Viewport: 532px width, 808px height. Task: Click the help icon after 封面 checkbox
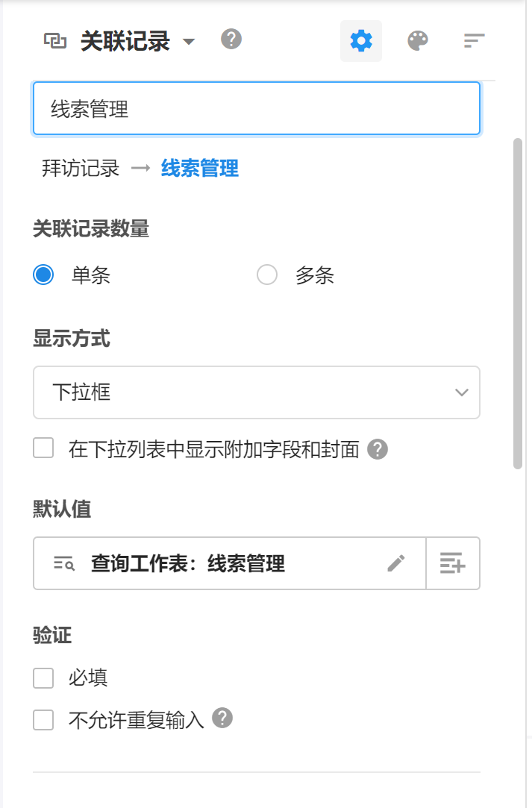[378, 449]
